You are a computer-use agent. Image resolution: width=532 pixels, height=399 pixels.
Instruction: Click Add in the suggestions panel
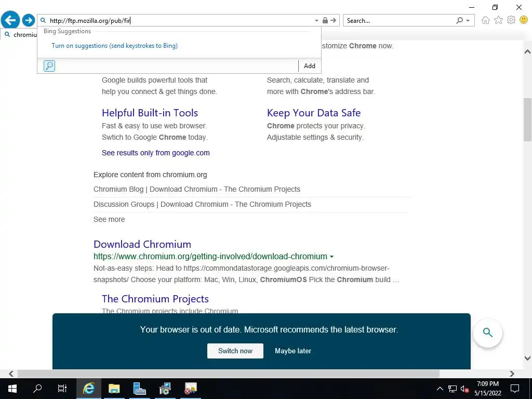(310, 66)
